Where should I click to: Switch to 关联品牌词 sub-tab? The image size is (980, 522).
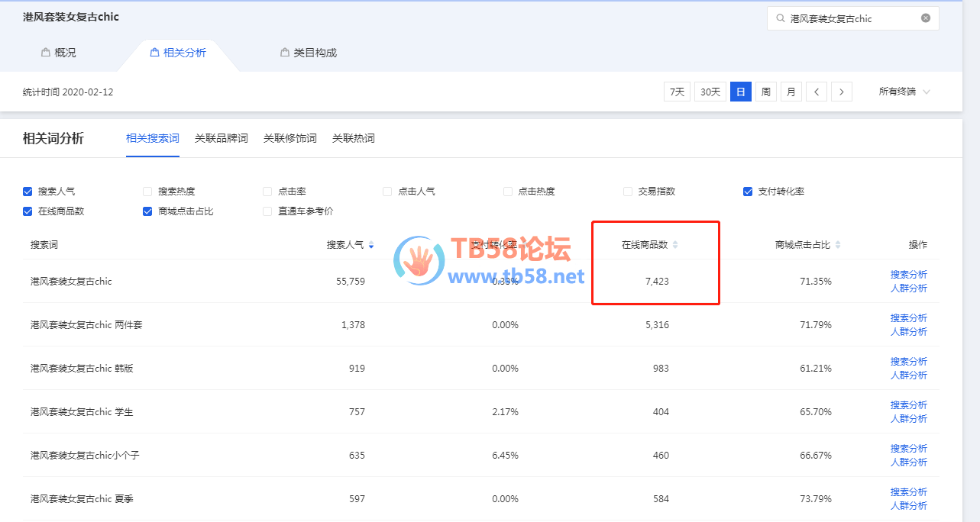pos(221,138)
